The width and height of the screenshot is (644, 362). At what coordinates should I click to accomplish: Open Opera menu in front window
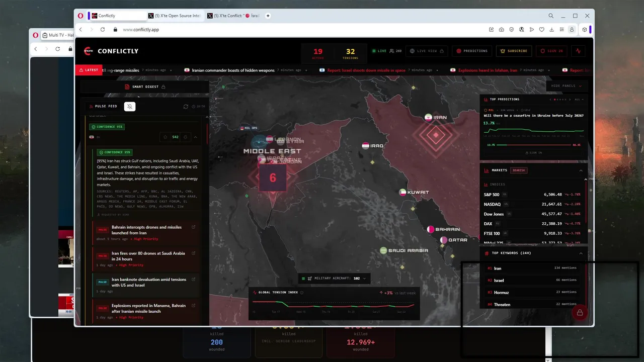80,16
